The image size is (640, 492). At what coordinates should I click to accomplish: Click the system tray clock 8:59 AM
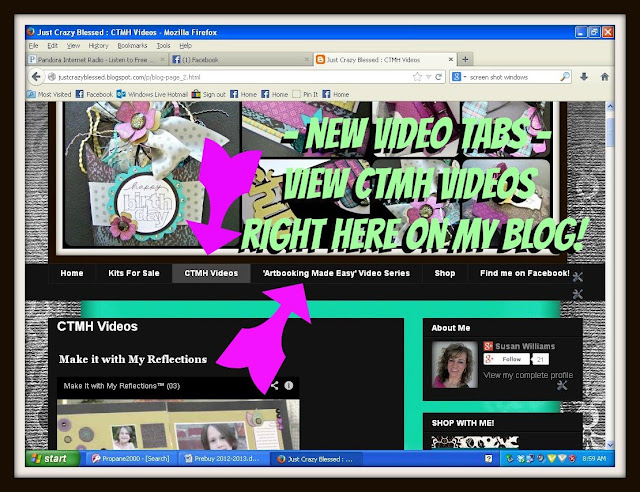click(x=594, y=459)
